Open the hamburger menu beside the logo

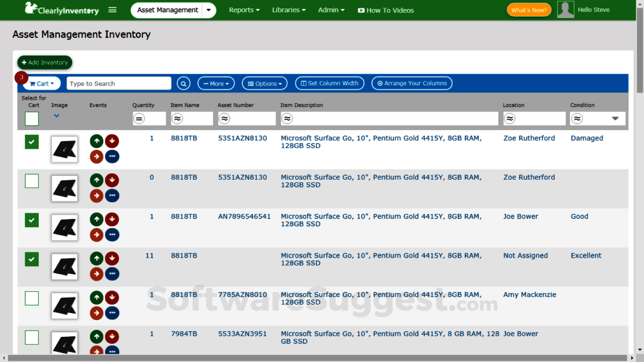coord(112,10)
